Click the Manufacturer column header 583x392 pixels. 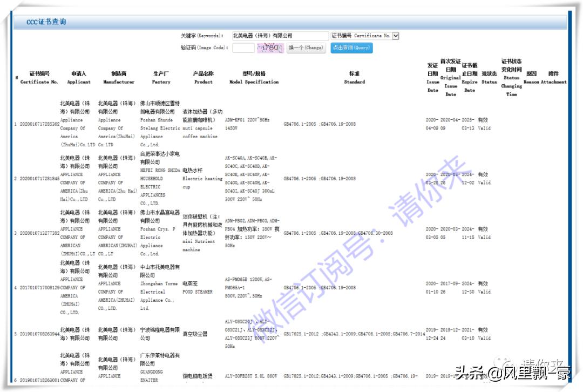(119, 77)
